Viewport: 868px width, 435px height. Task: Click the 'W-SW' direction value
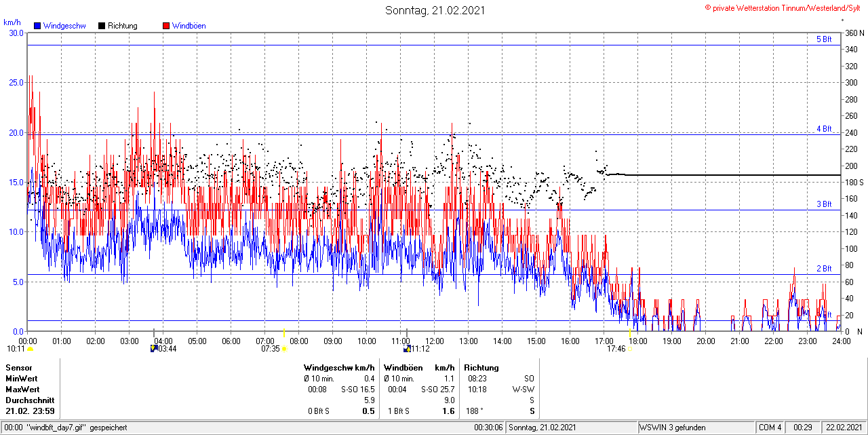(x=524, y=390)
